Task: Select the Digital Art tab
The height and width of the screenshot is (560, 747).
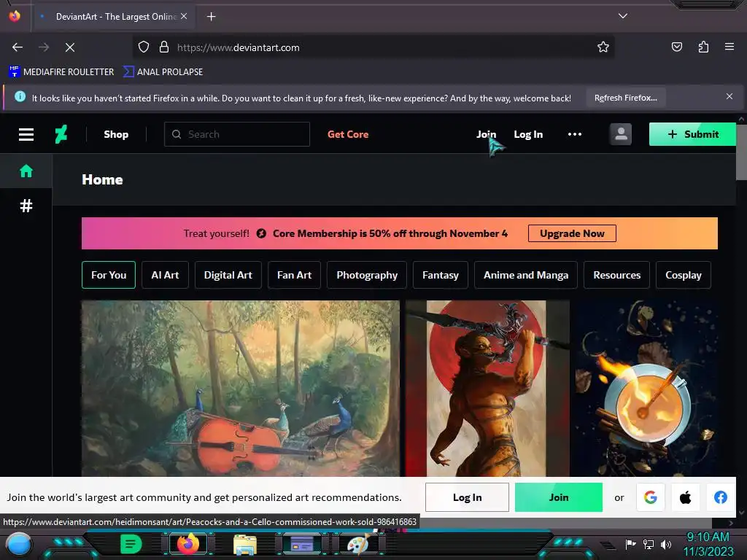Action: 228,275
